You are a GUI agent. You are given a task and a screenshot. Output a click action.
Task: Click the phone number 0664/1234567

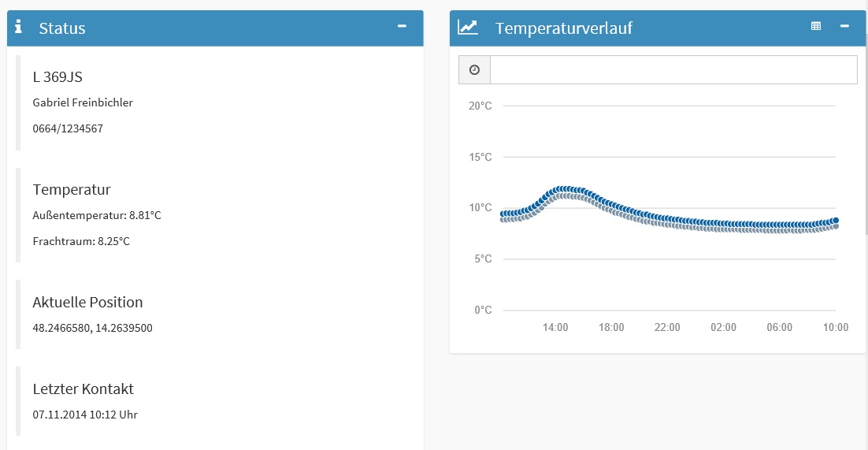tap(68, 128)
